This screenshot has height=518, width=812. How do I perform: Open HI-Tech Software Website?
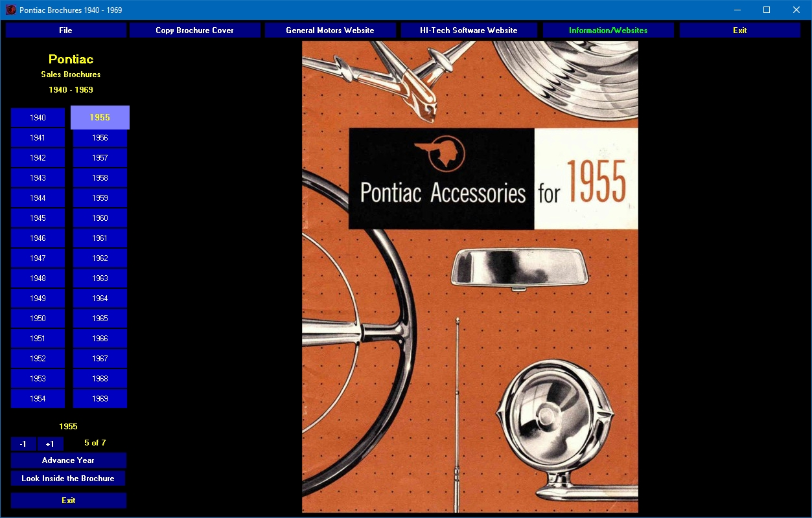pyautogui.click(x=469, y=30)
